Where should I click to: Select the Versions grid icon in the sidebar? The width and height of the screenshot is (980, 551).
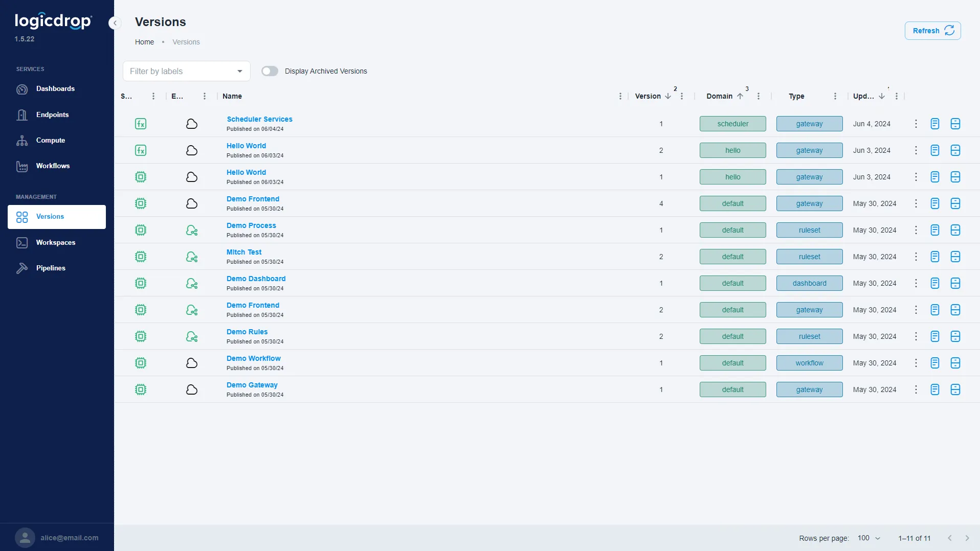21,217
